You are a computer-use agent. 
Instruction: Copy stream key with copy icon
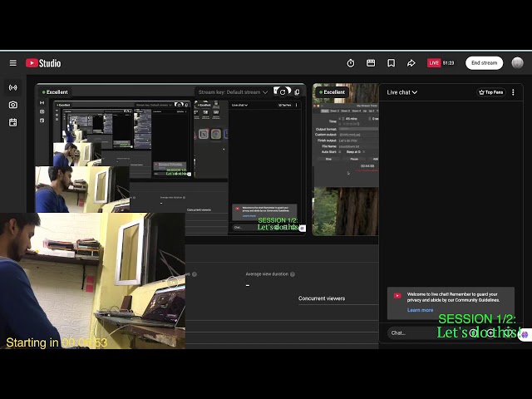[297, 92]
